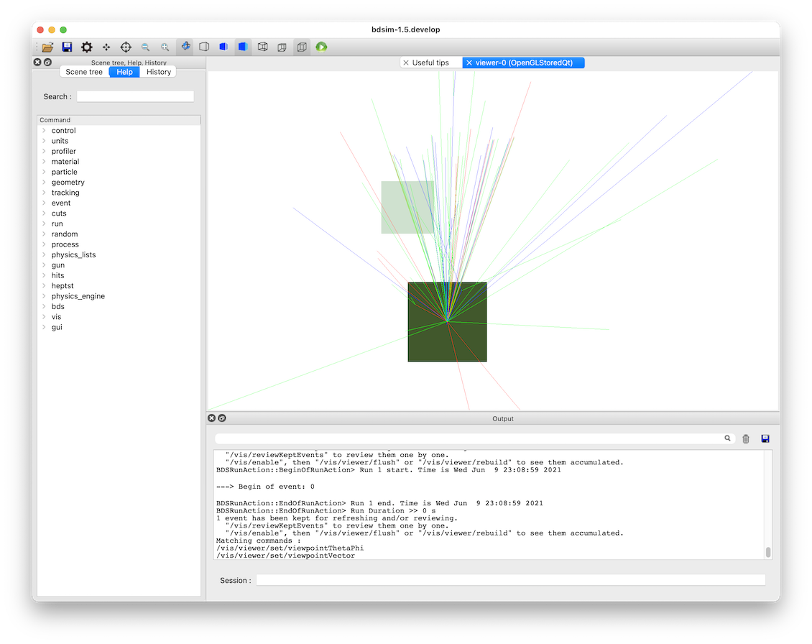Set orthographic projection cube icon
This screenshot has width=812, height=644.
click(302, 47)
